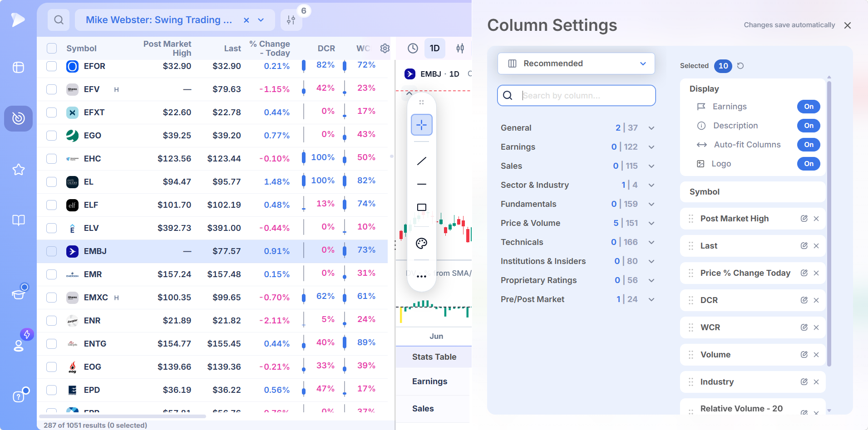
Task: Click the search magnifier icon in top bar
Action: (59, 20)
